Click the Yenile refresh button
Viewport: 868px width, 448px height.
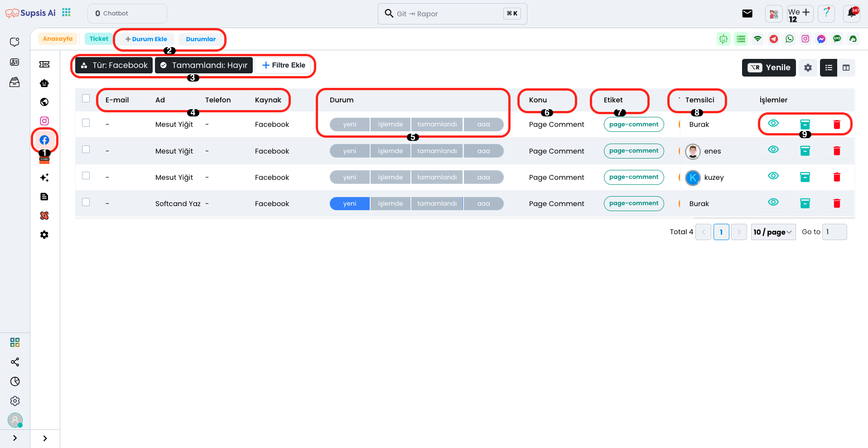click(769, 67)
